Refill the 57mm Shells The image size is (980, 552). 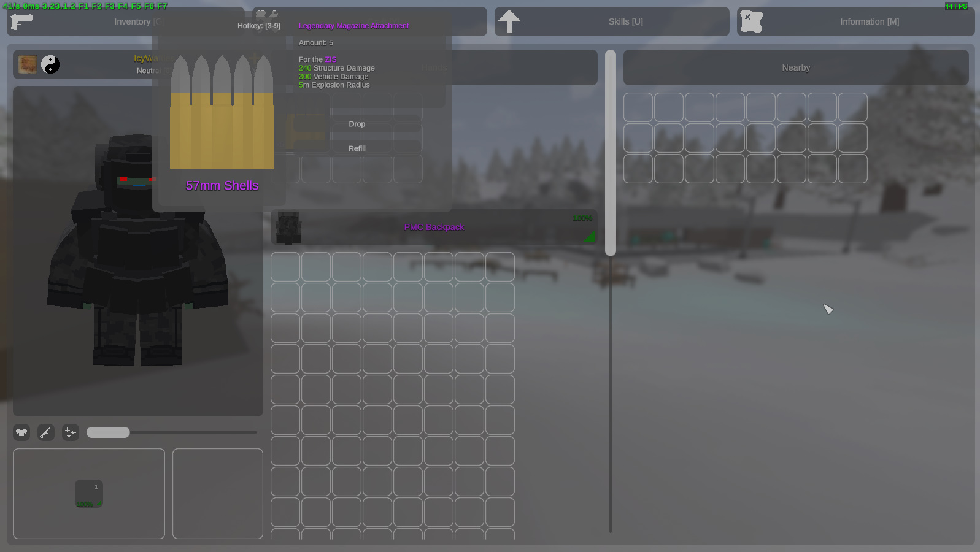tap(357, 148)
